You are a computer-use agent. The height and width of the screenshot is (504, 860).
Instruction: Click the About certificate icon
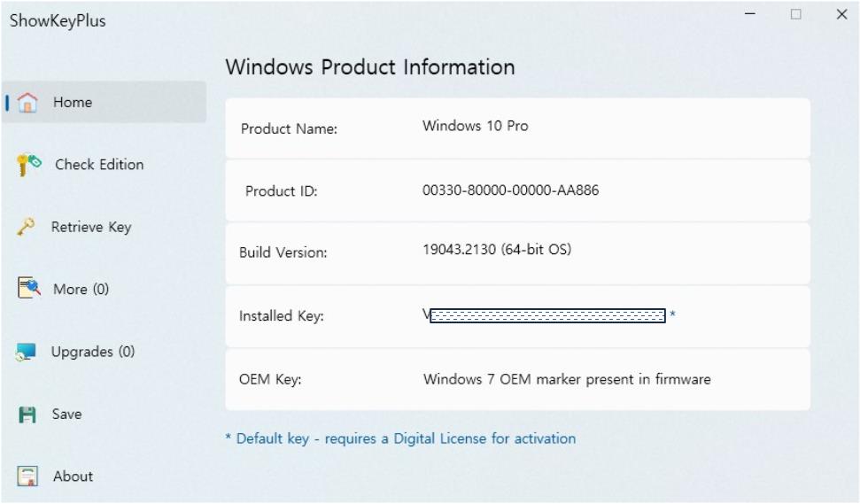(27, 476)
